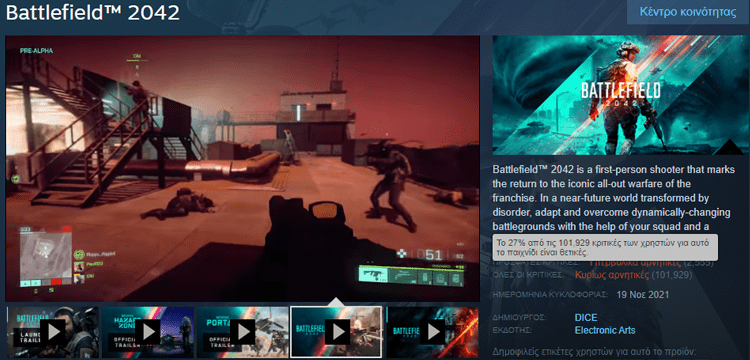Click the game description paragraph
This screenshot has height=360, width=750.
614,198
